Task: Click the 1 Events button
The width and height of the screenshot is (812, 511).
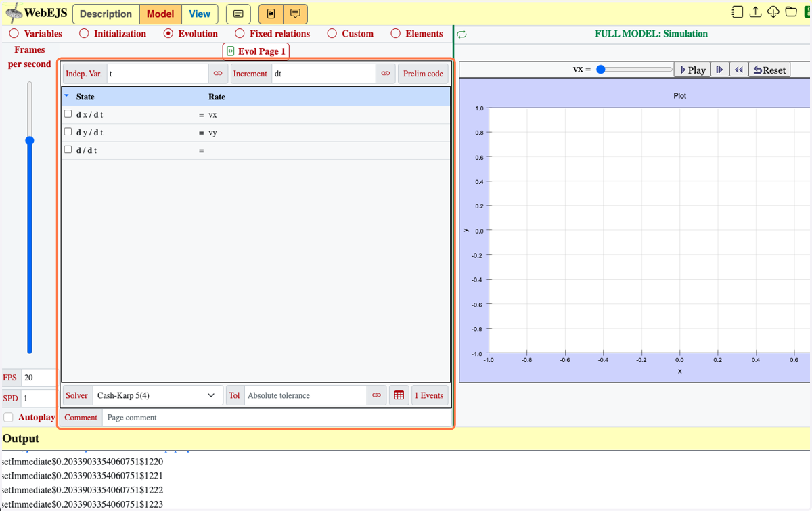Action: (x=429, y=395)
